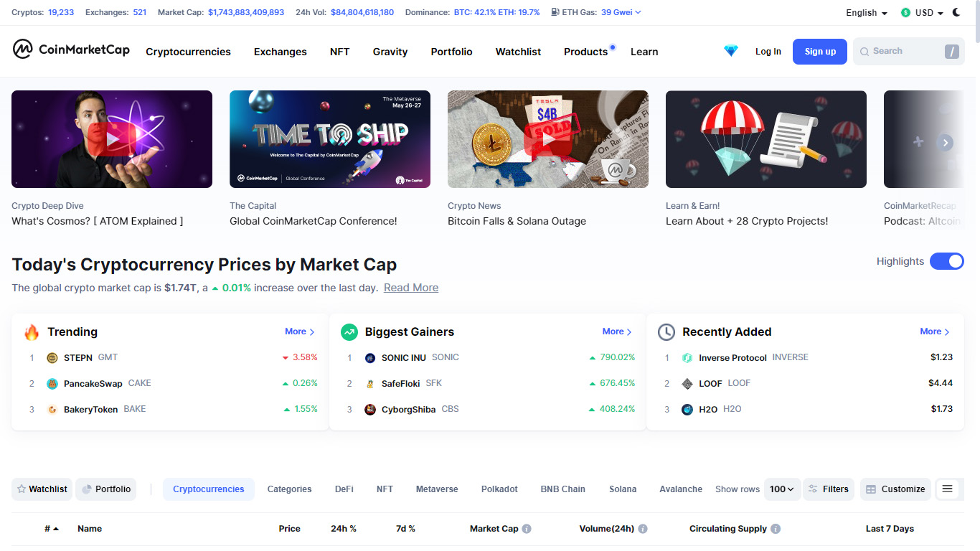Toggle dark mode moon icon

pyautogui.click(x=956, y=12)
